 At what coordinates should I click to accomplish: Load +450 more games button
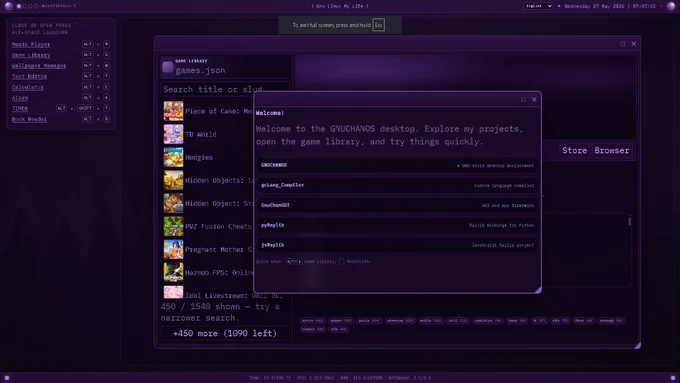pos(225,334)
